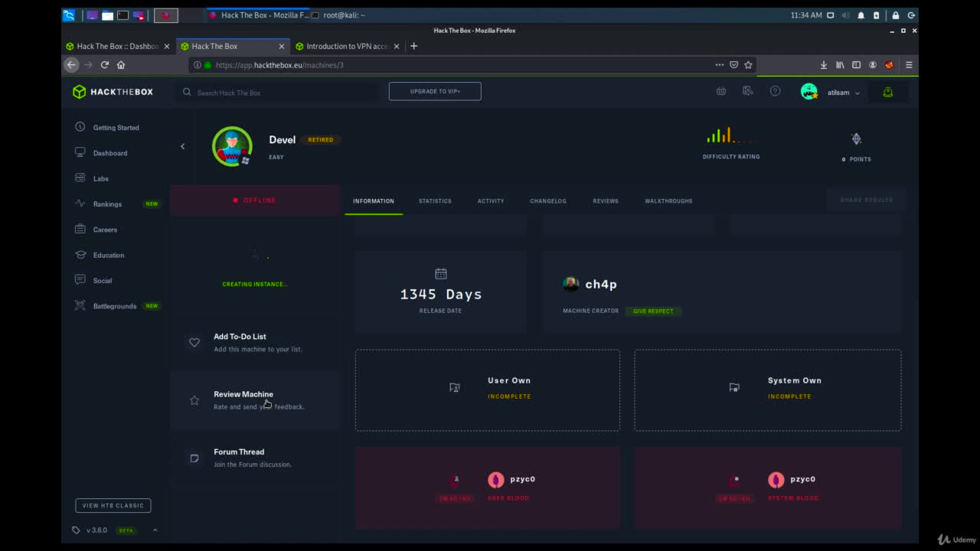Select the Changelog tab
Viewport: 980px width, 551px height.
coord(548,201)
